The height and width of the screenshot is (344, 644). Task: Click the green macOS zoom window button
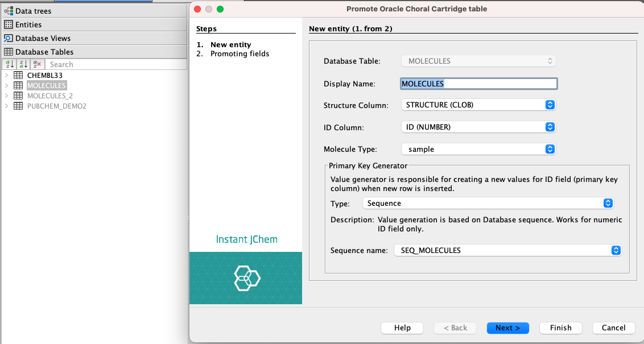point(220,9)
